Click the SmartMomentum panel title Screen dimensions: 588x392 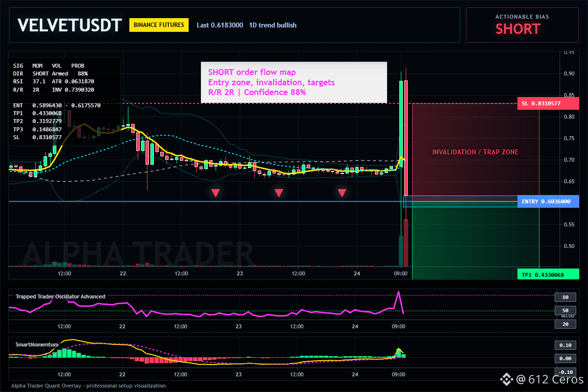pos(37,344)
